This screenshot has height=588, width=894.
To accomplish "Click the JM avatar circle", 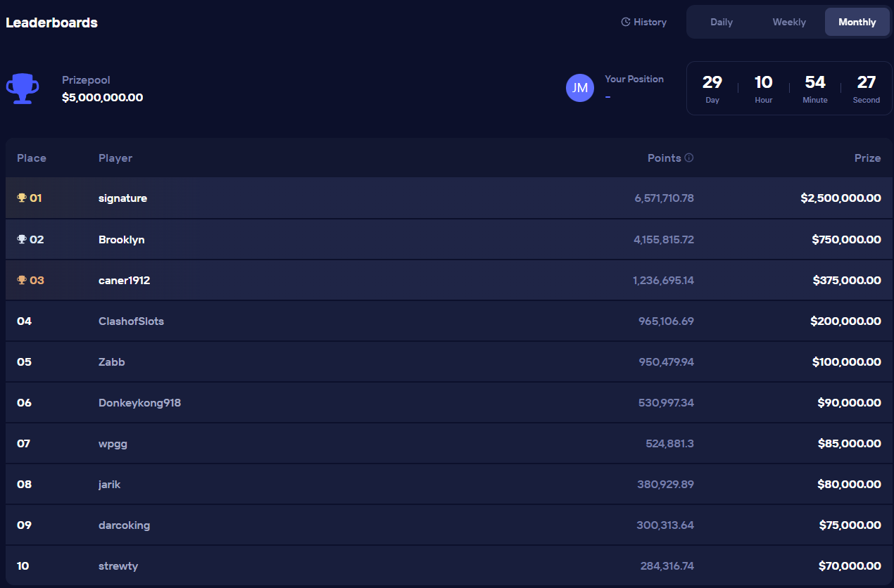I will 579,88.
